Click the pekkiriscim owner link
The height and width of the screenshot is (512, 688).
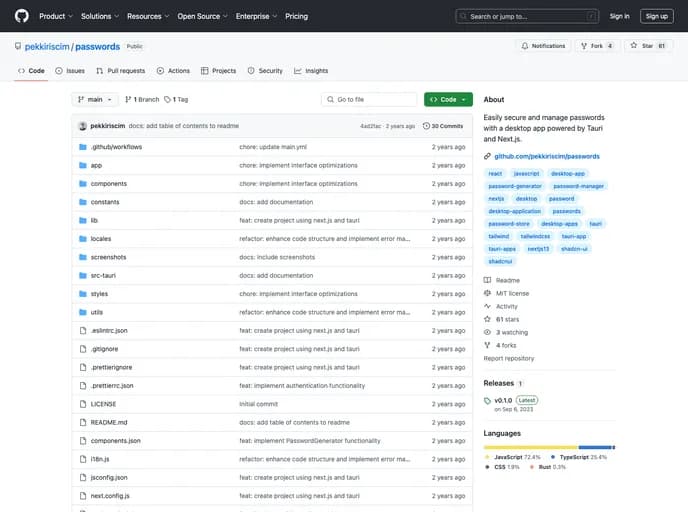coord(47,47)
